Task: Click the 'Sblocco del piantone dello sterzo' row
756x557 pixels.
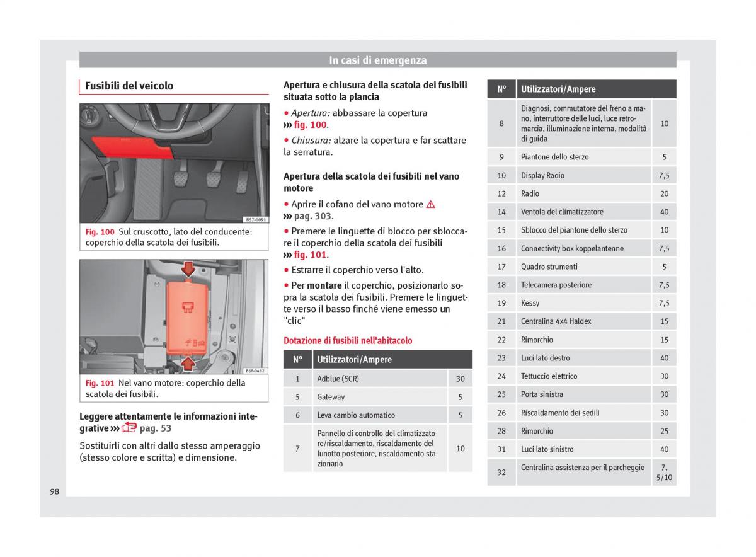Action: pos(581,230)
